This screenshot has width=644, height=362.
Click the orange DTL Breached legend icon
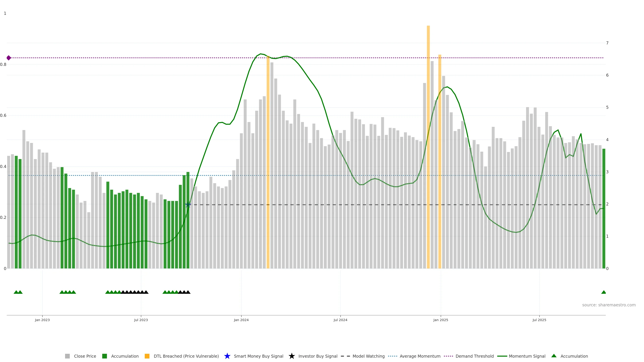point(147,356)
